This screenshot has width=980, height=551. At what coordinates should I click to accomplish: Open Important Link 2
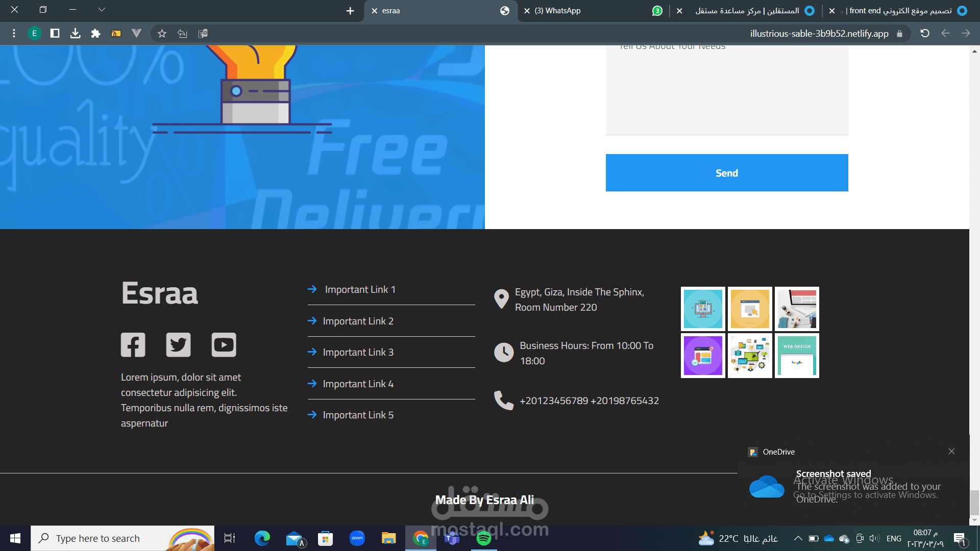[x=358, y=321]
